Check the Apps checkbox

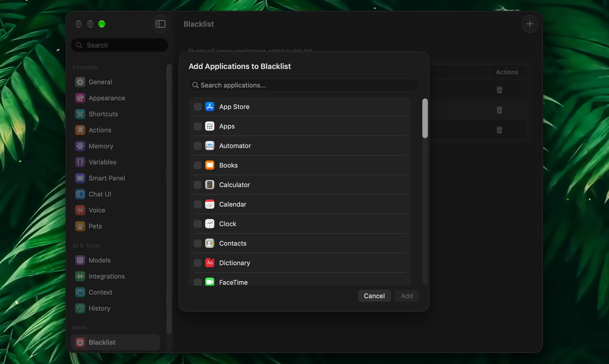coord(198,126)
